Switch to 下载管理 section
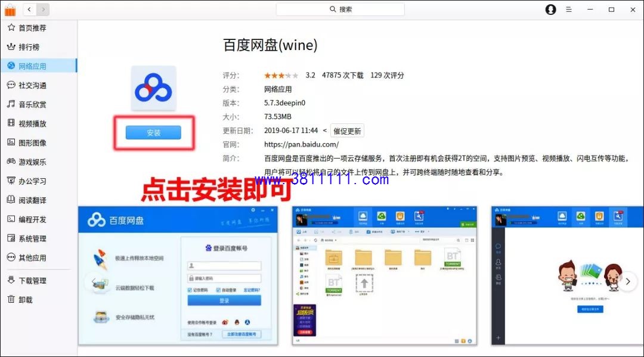 (x=39, y=280)
